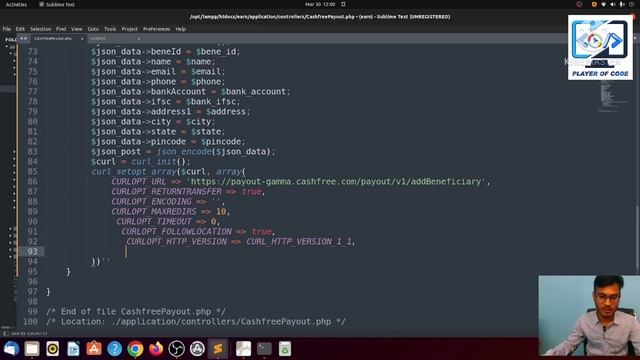Launch Google Chrome from the dock
This screenshot has height=360, width=640.
click(x=135, y=349)
